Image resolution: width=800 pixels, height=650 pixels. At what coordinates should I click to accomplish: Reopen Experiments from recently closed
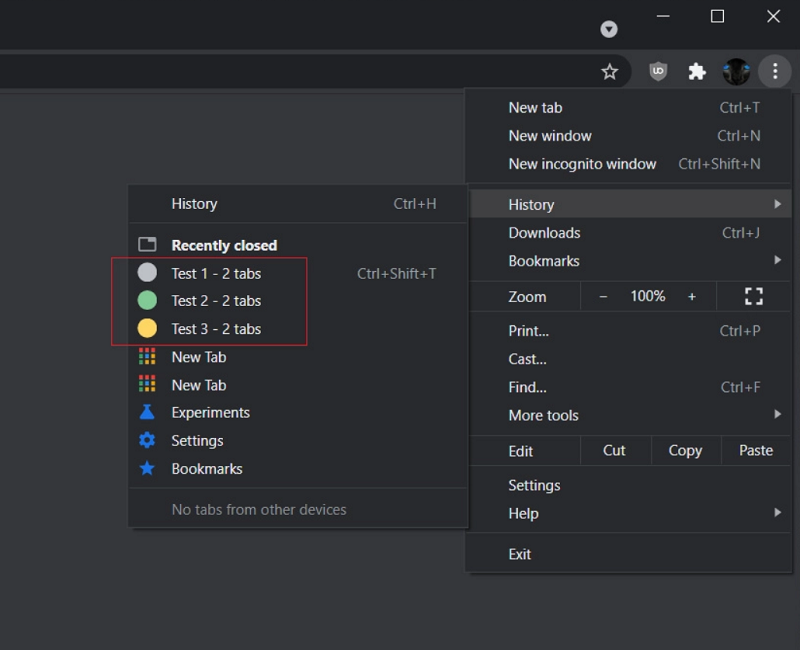coord(298,412)
